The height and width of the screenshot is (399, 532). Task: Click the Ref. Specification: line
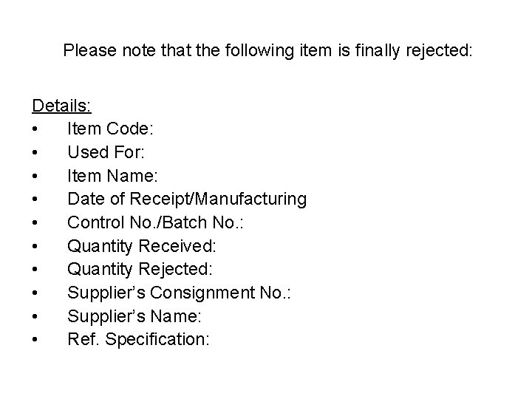pos(139,340)
